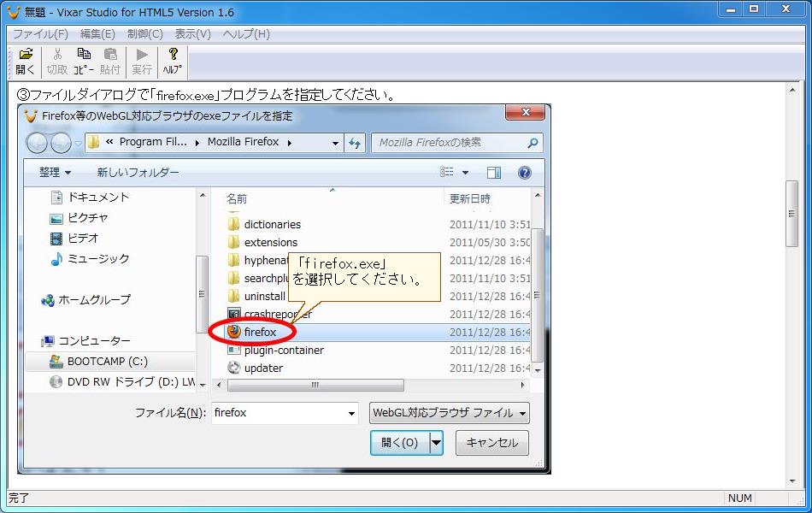812x513 pixels.
Task: Click the キャンセル button to cancel
Action: pos(491,443)
